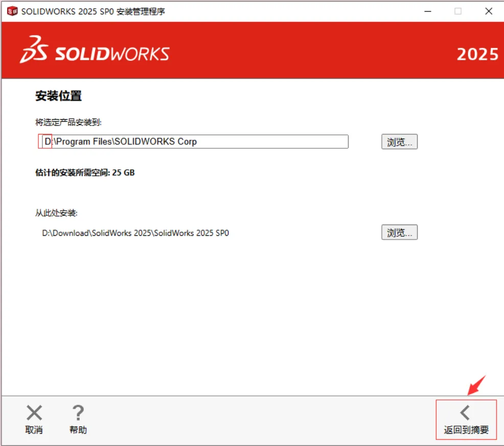Click the install path input field
This screenshot has width=504, height=446.
[x=195, y=142]
